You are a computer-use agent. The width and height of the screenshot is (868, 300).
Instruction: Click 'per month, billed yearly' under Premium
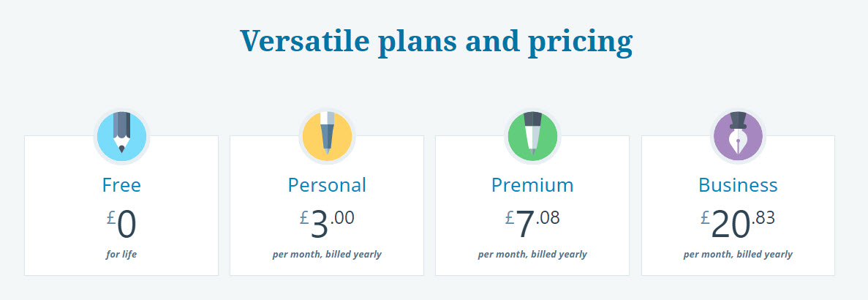click(532, 255)
